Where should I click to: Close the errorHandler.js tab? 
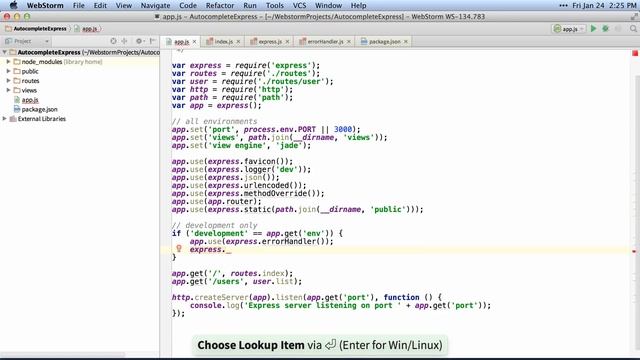349,42
